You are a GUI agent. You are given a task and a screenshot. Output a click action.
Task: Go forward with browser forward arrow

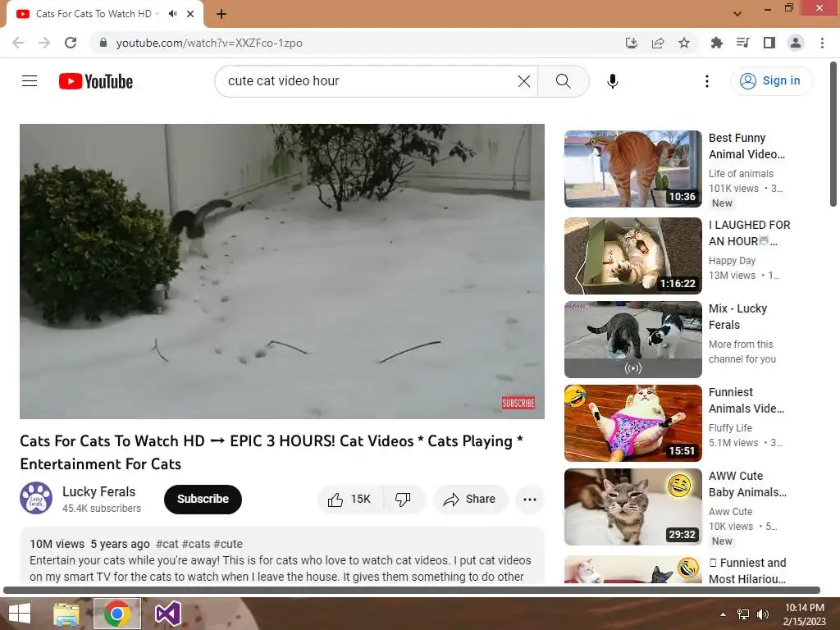click(44, 43)
